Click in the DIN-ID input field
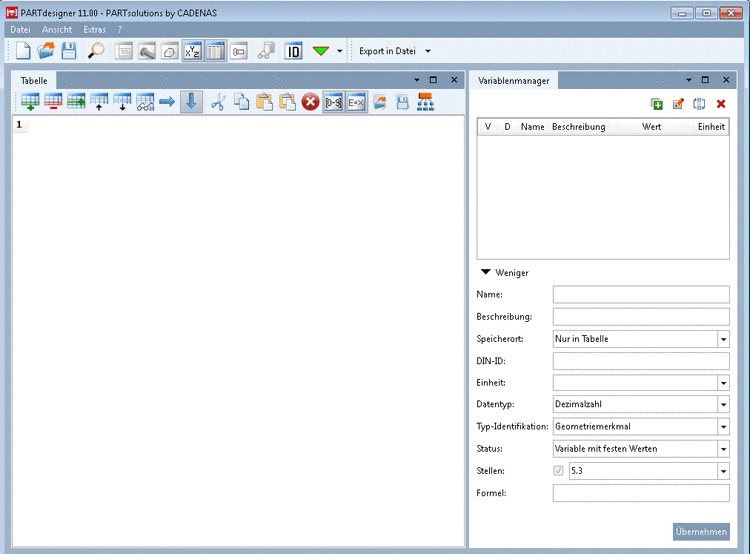The width and height of the screenshot is (750, 554). (x=641, y=361)
